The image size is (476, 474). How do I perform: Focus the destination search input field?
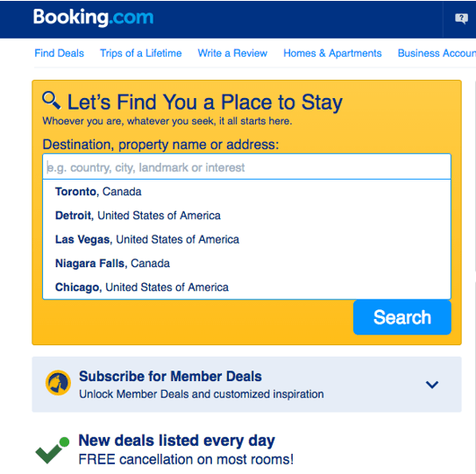(246, 166)
